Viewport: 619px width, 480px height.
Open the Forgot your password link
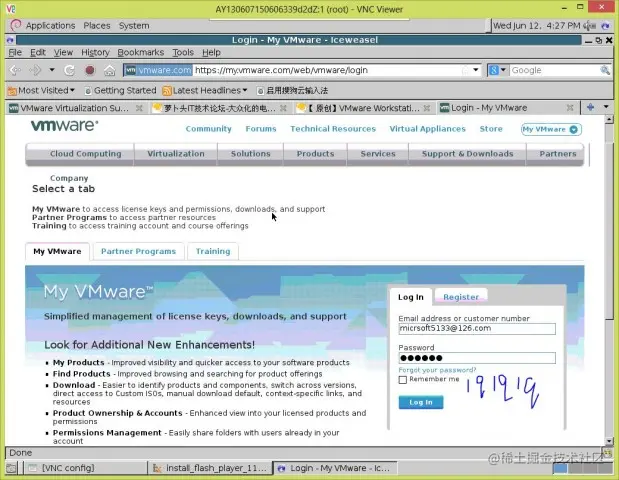coord(437,370)
